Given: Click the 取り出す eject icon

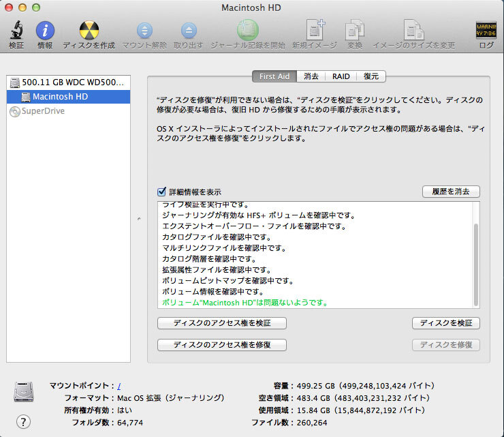Looking at the screenshot, I should coord(189,31).
